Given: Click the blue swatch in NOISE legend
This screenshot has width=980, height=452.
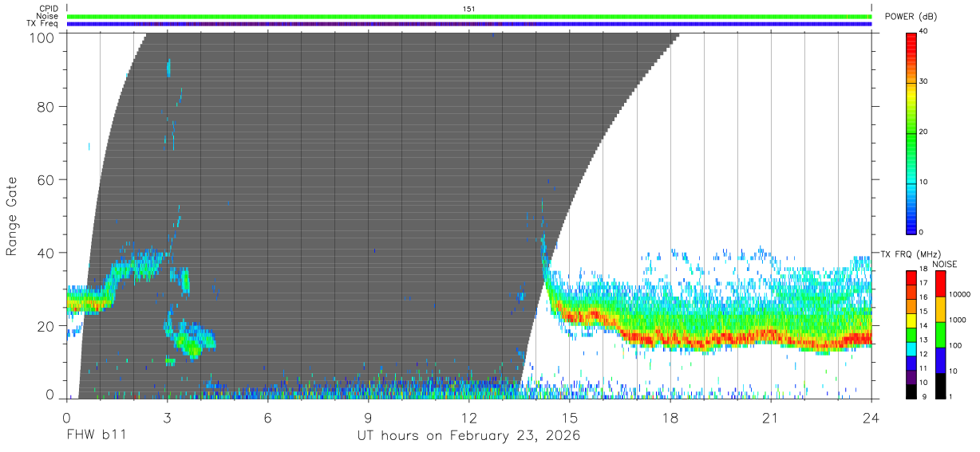Looking at the screenshot, I should point(939,360).
